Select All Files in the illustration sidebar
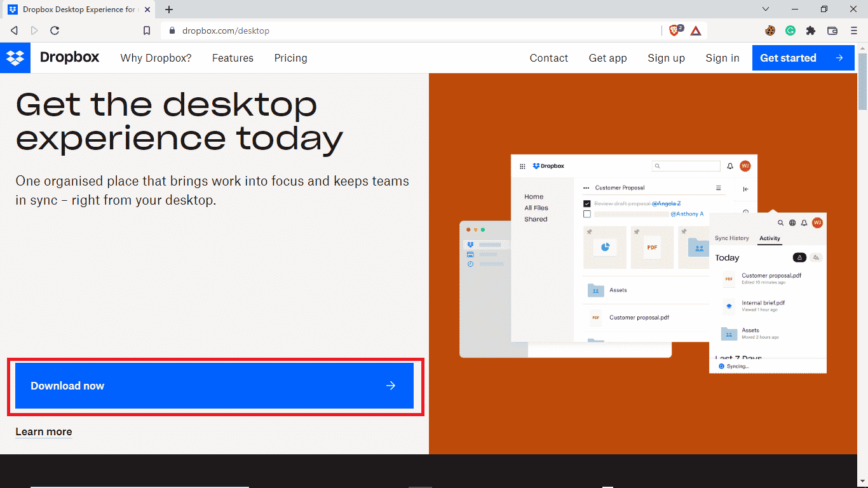 pyautogui.click(x=536, y=208)
